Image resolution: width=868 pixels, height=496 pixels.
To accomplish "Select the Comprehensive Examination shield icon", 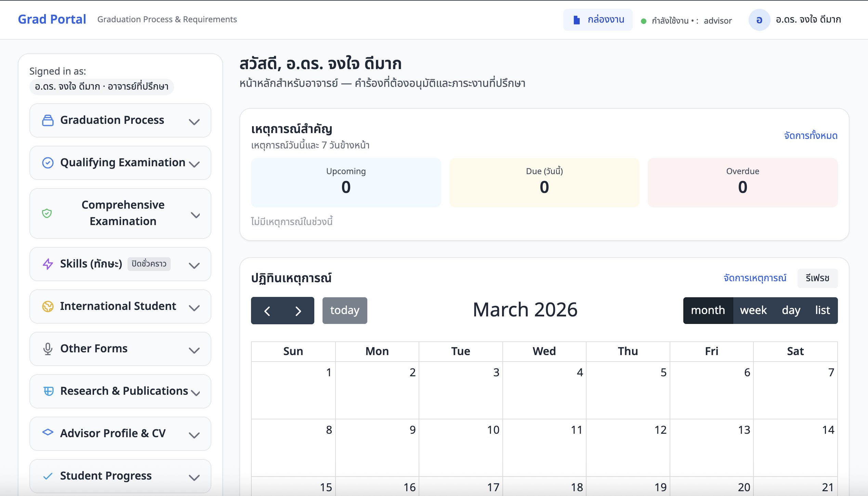I will pyautogui.click(x=48, y=213).
